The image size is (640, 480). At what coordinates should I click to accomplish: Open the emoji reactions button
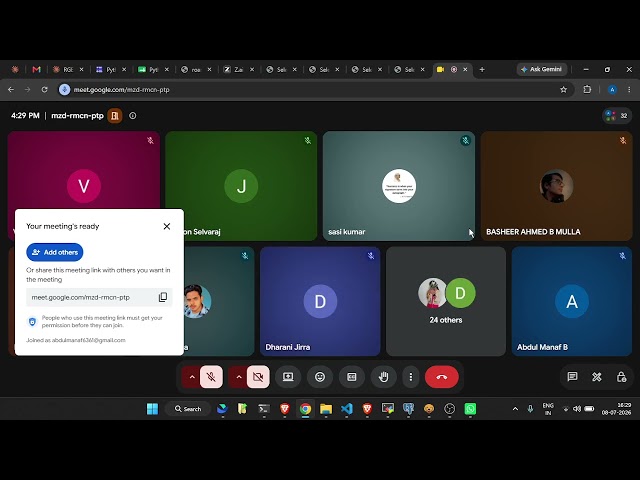click(320, 377)
